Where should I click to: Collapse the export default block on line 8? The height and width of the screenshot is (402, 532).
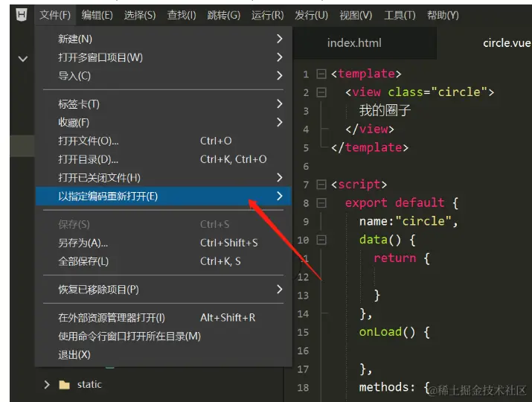(321, 202)
